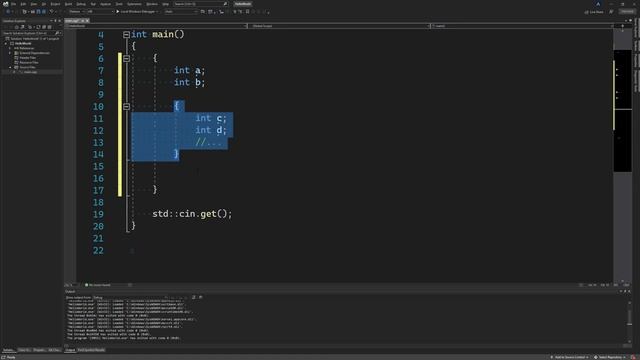640x360 pixels.
Task: Toggle word wrap in Output panel
Action: (200, 297)
